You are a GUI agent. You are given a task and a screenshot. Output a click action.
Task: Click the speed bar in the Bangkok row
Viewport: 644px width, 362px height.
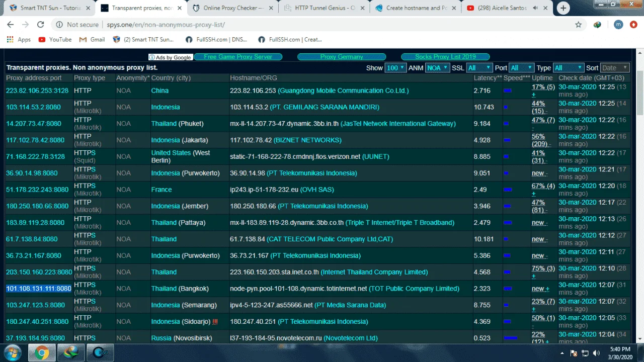click(508, 289)
